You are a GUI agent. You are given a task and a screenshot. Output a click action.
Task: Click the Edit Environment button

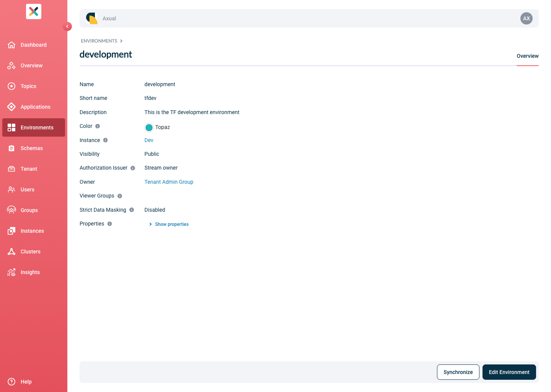(509, 372)
